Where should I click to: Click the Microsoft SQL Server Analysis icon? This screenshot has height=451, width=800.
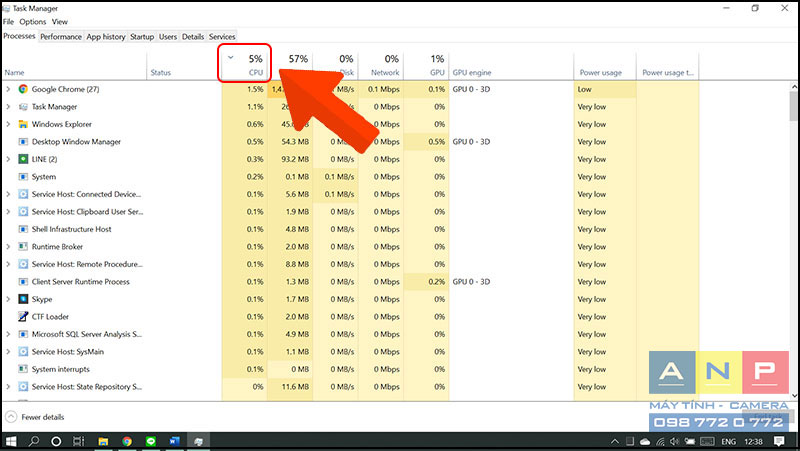pos(23,334)
